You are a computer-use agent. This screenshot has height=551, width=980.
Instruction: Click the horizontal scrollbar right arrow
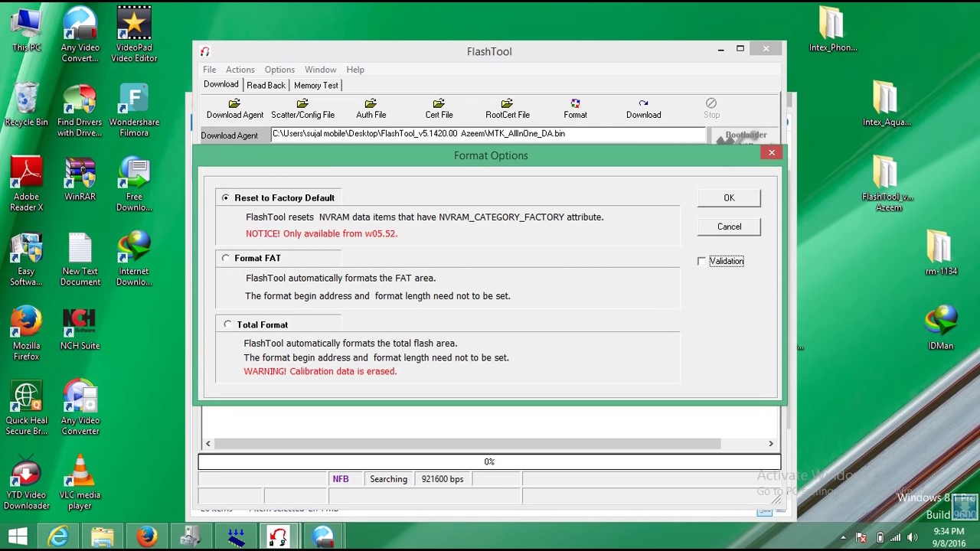click(x=771, y=444)
